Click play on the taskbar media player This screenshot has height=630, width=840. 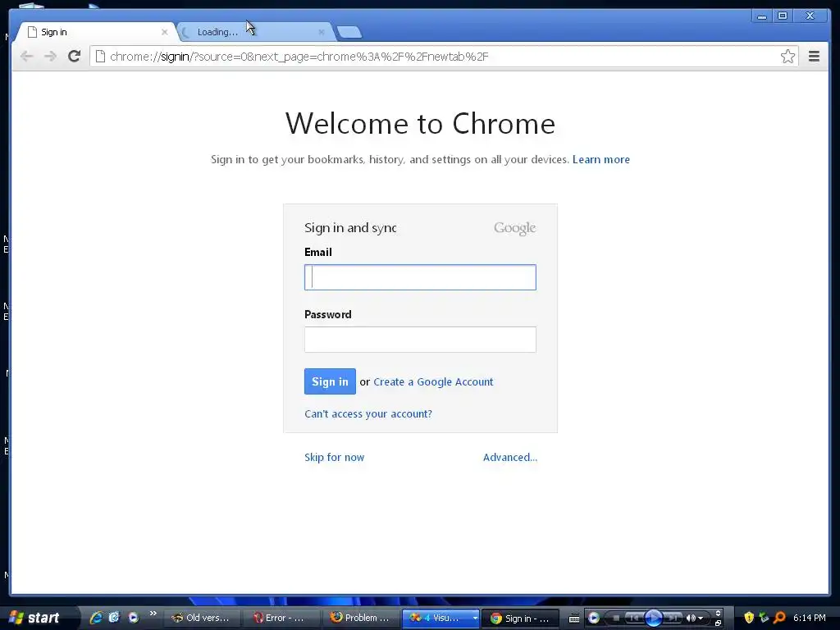click(x=654, y=618)
